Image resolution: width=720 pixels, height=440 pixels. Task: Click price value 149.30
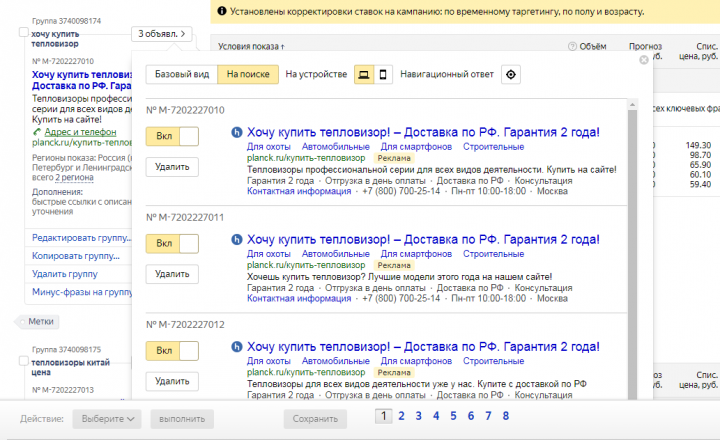698,146
